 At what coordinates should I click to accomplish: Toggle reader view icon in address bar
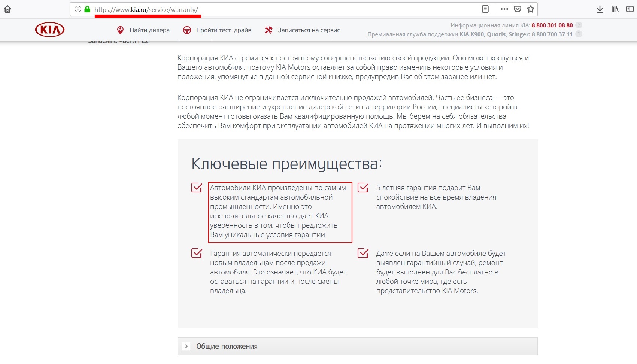pyautogui.click(x=485, y=9)
